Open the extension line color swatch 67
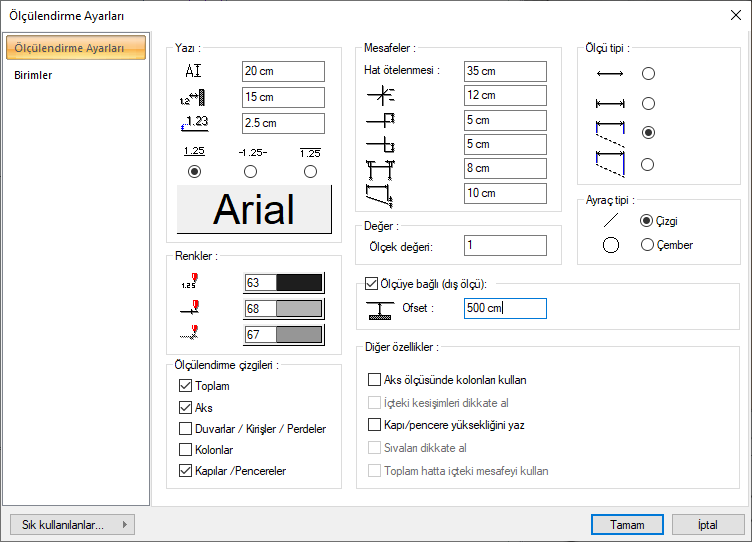The width and height of the screenshot is (752, 542). (x=284, y=334)
